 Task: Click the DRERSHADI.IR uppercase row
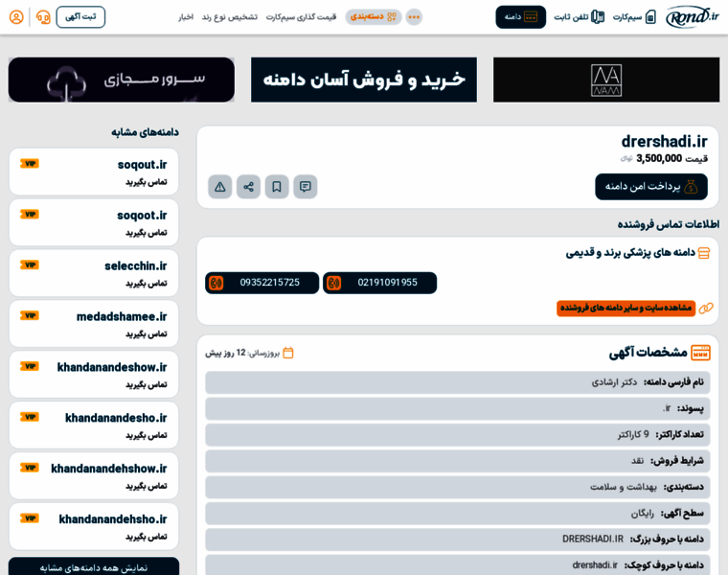point(458,540)
